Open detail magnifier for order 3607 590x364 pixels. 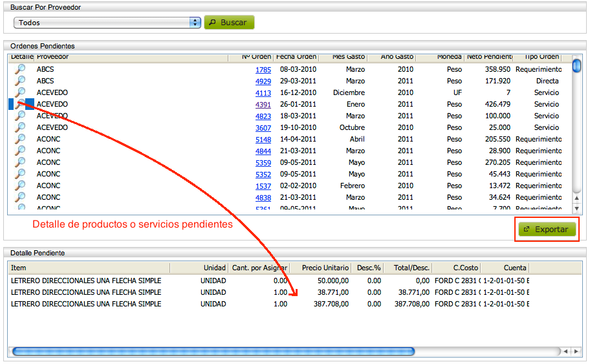coord(20,127)
